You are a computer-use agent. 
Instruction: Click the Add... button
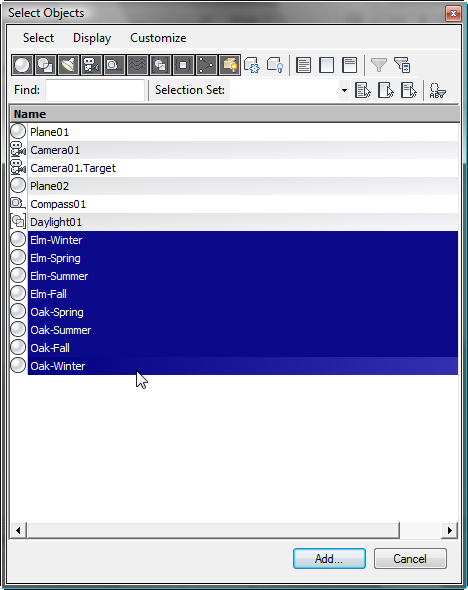(x=329, y=558)
